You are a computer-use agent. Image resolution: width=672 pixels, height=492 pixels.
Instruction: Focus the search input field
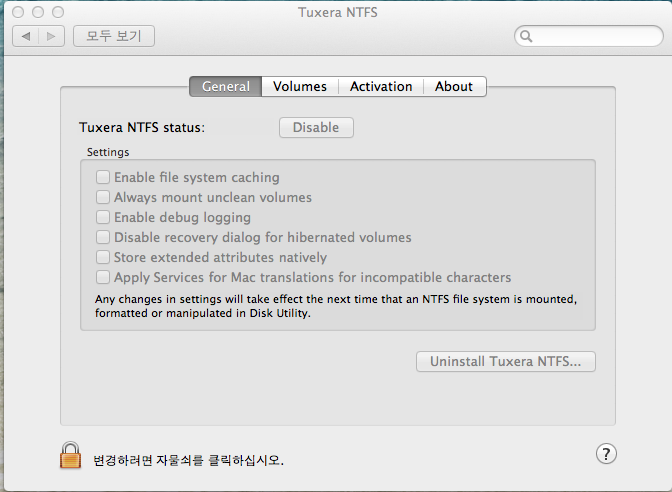pyautogui.click(x=589, y=36)
